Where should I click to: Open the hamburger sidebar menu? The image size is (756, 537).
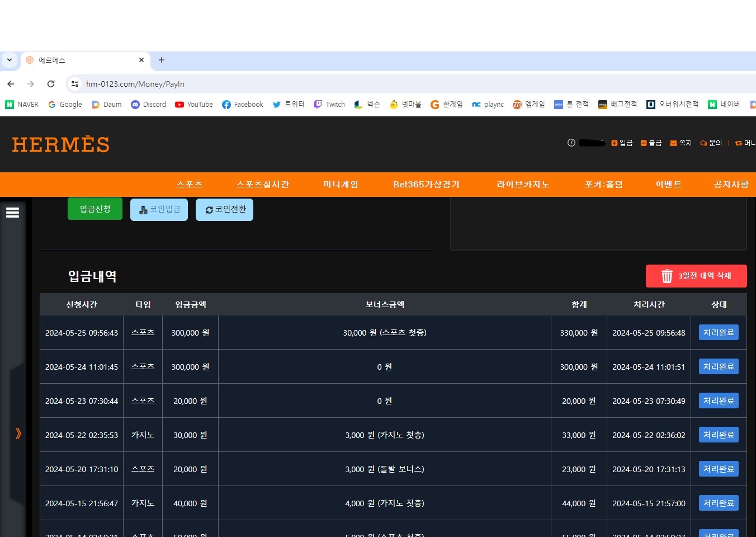coord(12,213)
